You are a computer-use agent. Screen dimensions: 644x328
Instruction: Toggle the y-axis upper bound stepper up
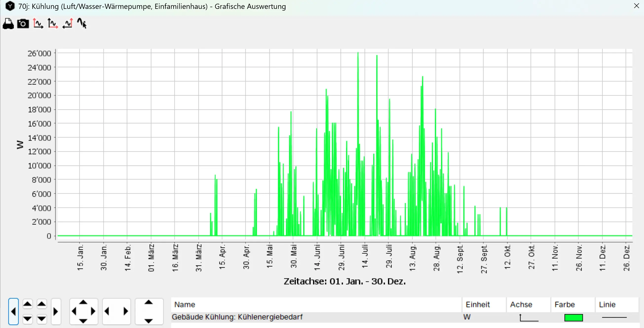pos(28,304)
